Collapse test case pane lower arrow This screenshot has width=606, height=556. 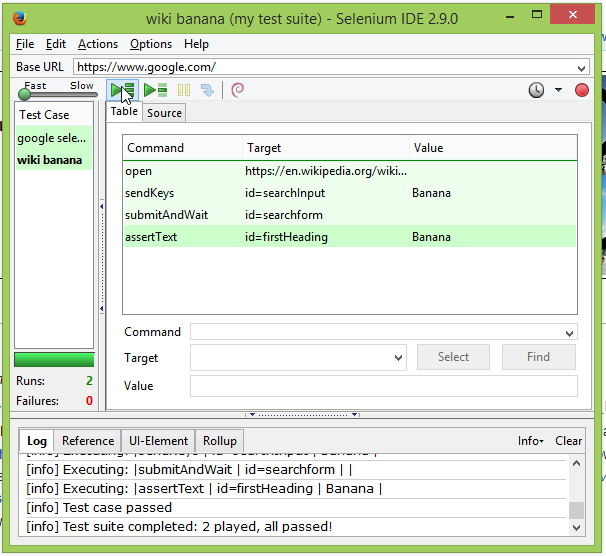(x=102, y=309)
